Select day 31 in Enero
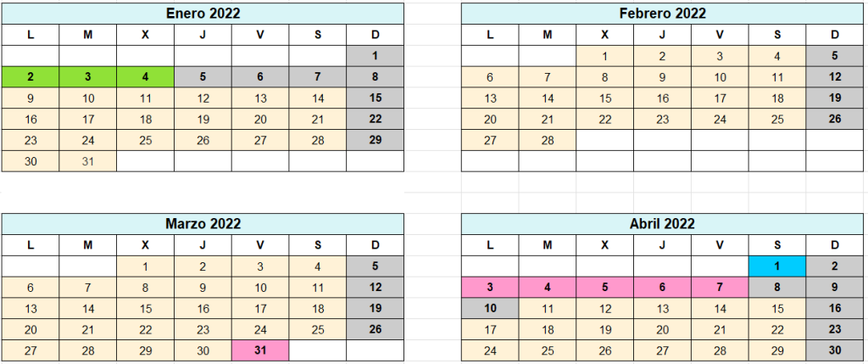The height and width of the screenshot is (364, 868). click(x=88, y=161)
